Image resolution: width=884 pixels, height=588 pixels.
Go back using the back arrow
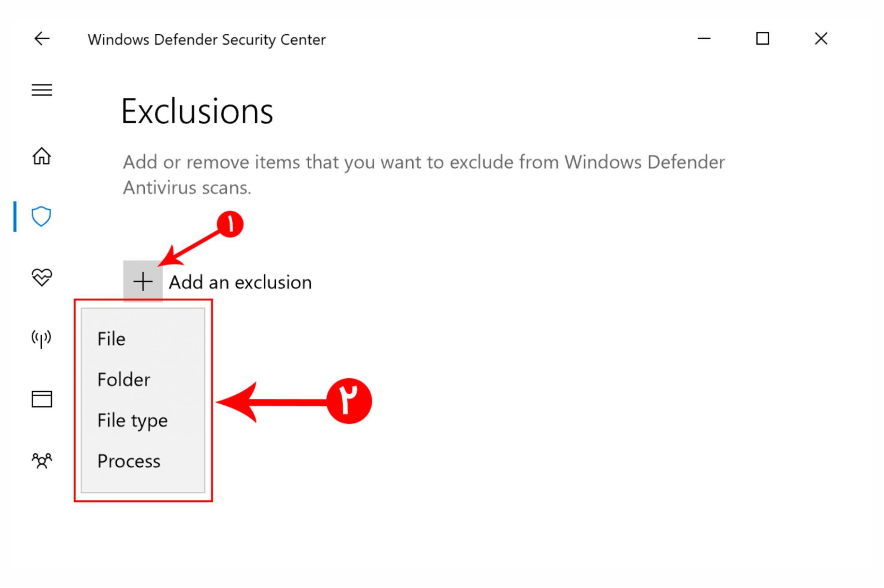point(42,39)
